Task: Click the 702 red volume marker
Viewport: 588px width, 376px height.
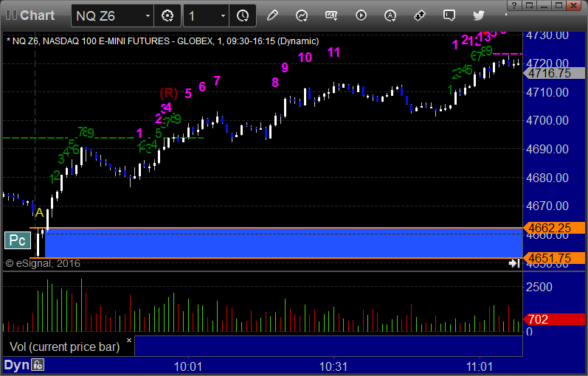Action: (554, 319)
